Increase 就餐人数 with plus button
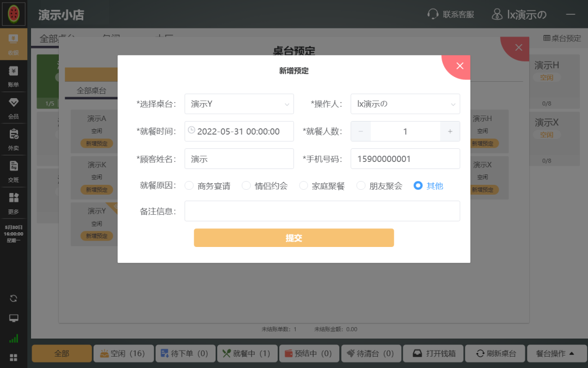The image size is (588, 368). [x=450, y=131]
